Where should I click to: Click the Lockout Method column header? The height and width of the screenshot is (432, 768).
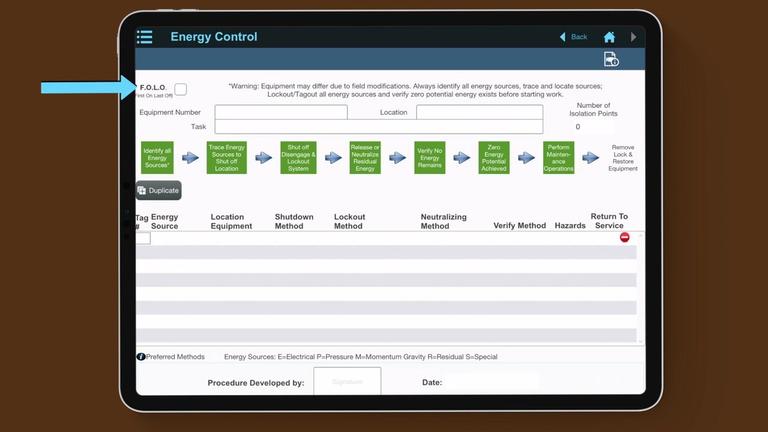(349, 221)
